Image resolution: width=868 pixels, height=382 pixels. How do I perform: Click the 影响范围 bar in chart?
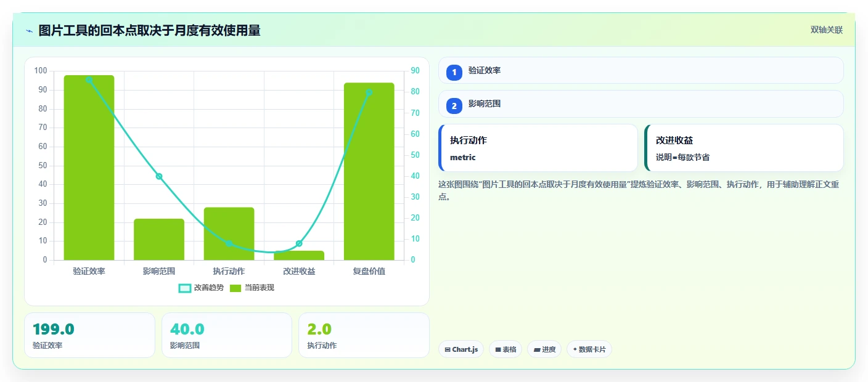pos(159,239)
